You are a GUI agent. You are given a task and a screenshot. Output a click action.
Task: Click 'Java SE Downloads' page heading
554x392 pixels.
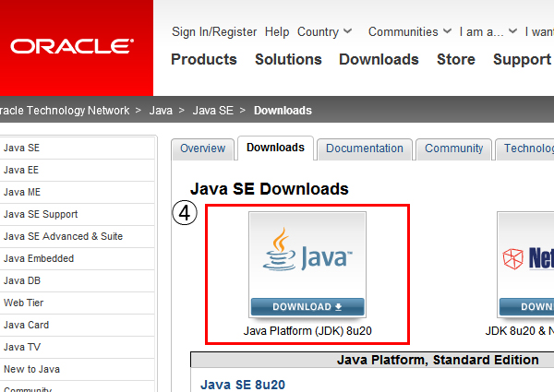point(270,189)
